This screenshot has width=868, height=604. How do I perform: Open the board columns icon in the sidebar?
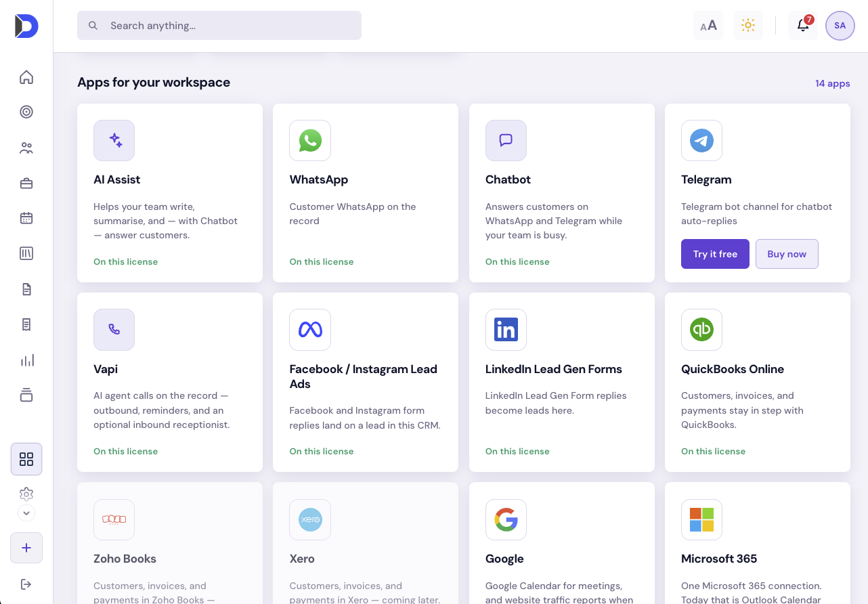click(x=26, y=253)
